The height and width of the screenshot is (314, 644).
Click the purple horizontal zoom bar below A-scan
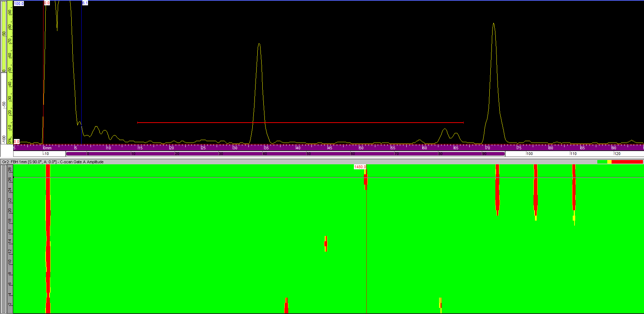tap(285, 154)
